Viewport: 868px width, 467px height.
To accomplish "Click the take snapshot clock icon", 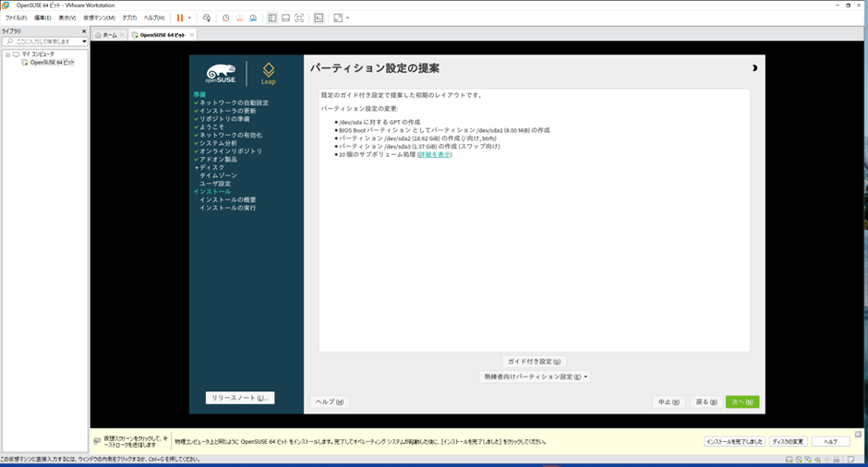I will [x=226, y=18].
